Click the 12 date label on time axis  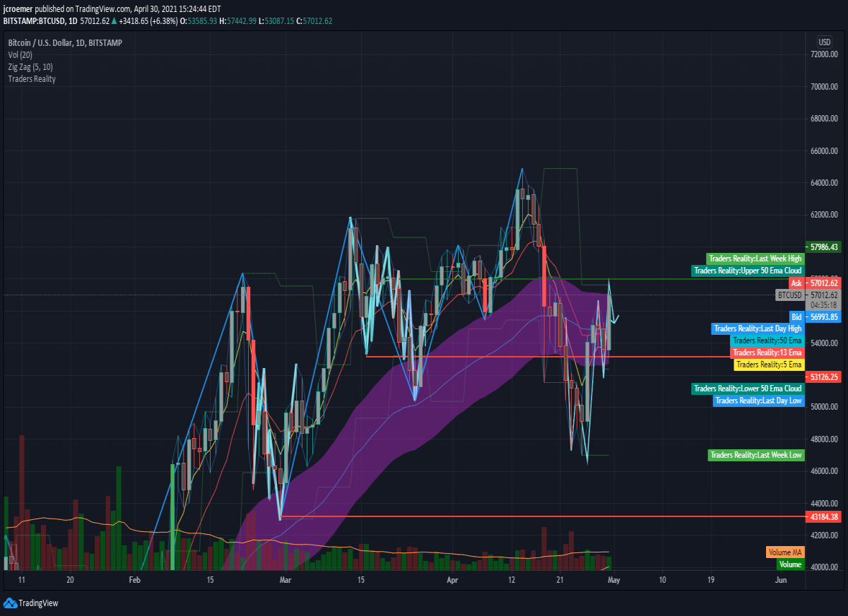[512, 580]
